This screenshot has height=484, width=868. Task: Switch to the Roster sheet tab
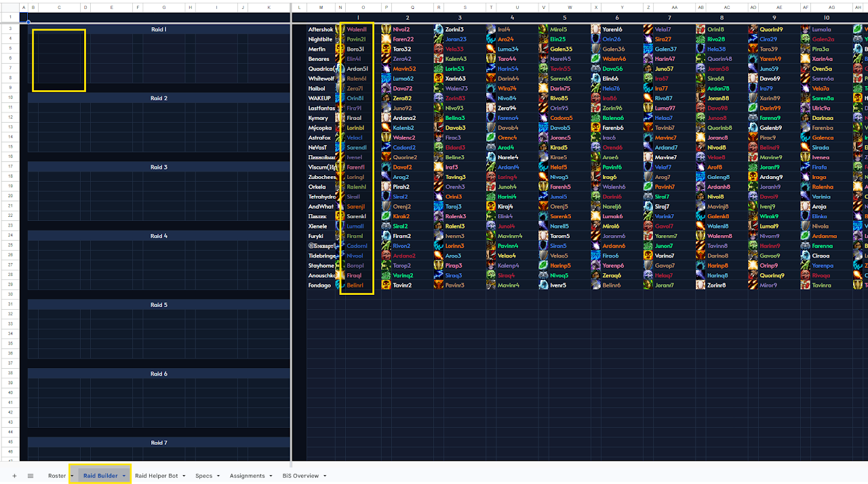coord(57,476)
